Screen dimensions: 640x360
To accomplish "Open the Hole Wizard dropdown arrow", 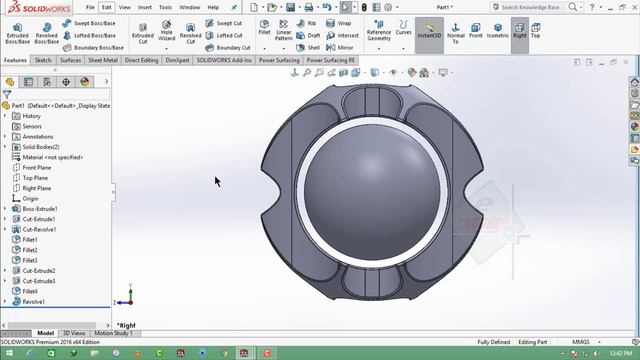I will 167,49.
